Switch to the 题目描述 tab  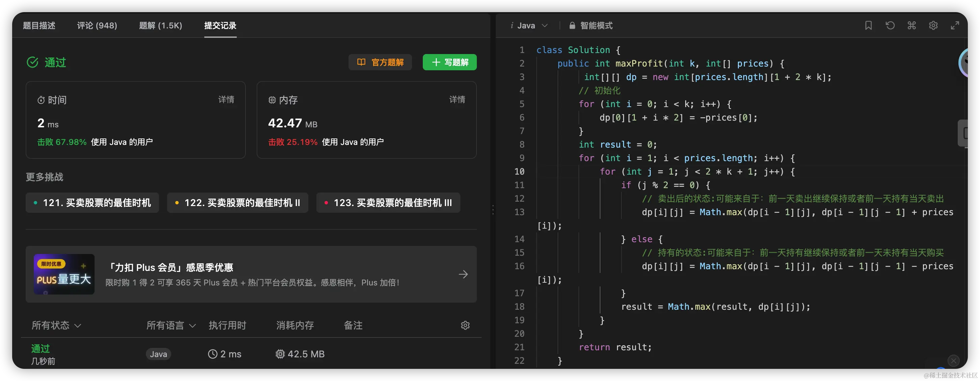[x=39, y=26]
